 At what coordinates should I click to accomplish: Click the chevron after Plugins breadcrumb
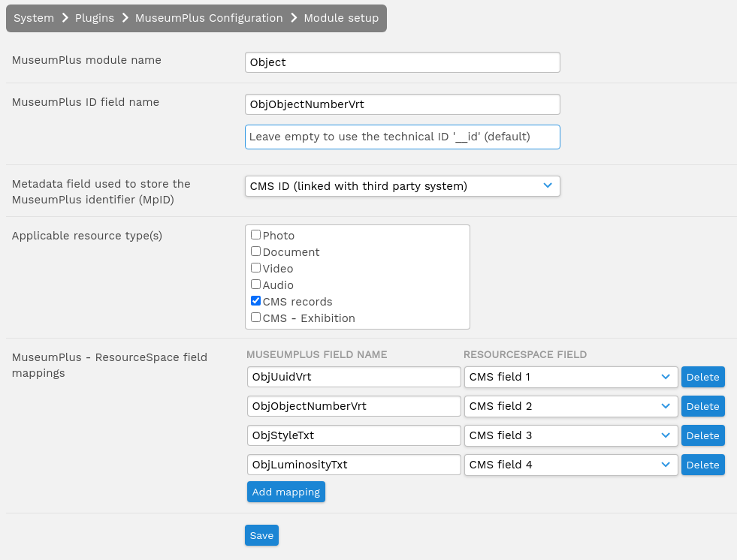point(125,18)
